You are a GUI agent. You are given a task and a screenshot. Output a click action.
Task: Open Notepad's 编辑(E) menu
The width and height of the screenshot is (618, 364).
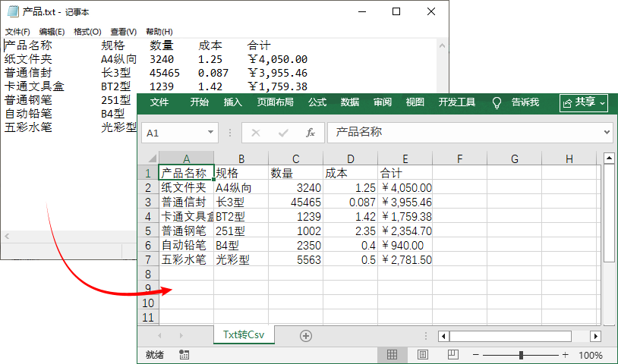click(52, 32)
